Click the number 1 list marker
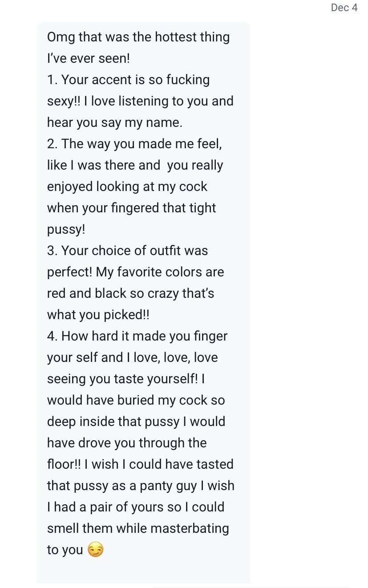This screenshot has height=588, width=368. (x=52, y=80)
